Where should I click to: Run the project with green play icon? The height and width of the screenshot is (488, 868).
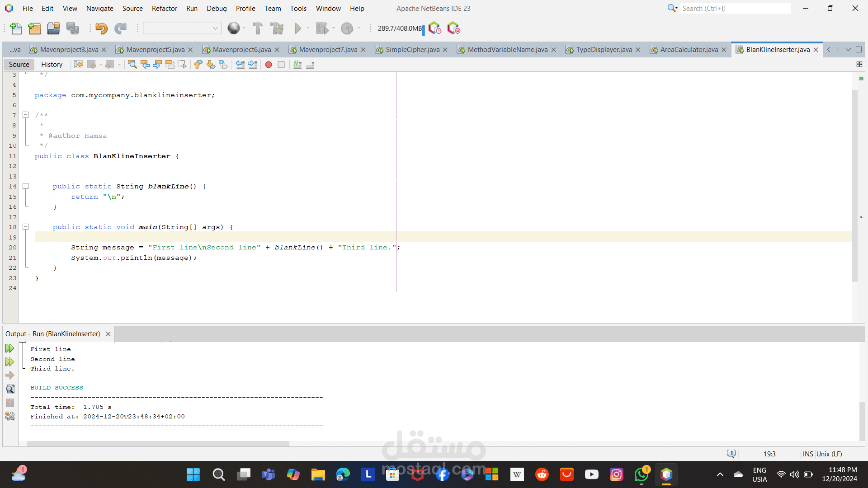(297, 28)
